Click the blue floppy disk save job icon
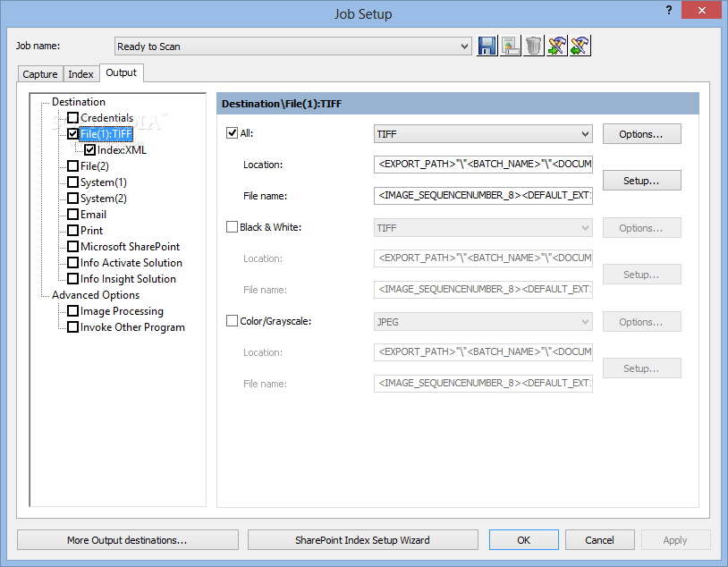Viewport: 728px width, 567px height. click(x=487, y=46)
